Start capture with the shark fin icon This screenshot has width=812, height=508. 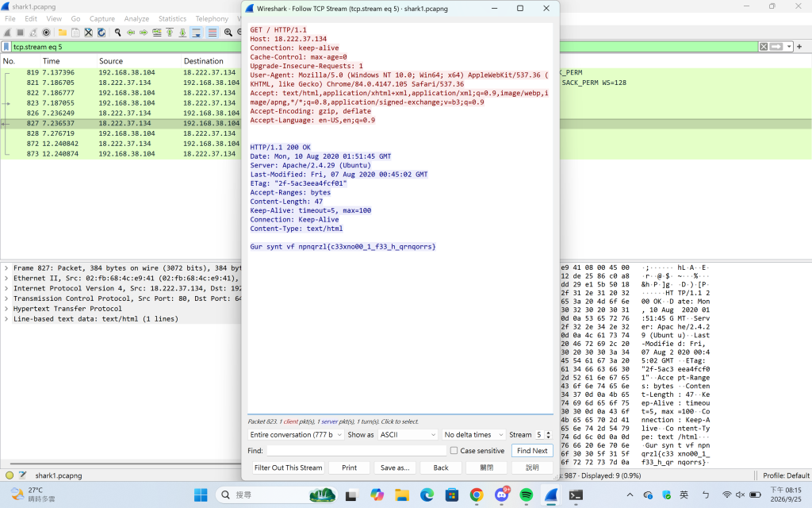tap(7, 32)
